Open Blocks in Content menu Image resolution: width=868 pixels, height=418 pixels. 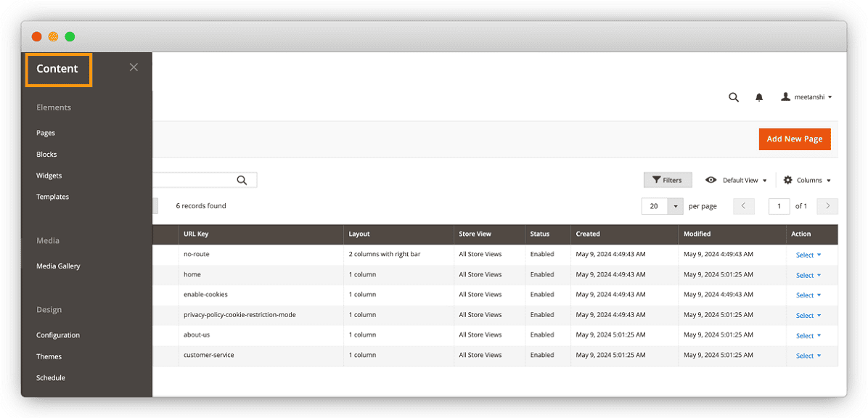tap(46, 155)
